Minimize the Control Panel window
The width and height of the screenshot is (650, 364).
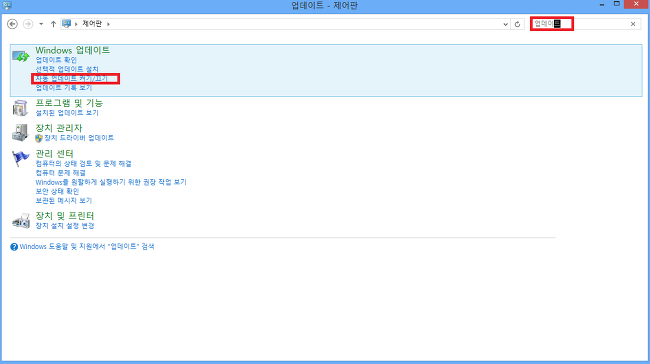602,5
